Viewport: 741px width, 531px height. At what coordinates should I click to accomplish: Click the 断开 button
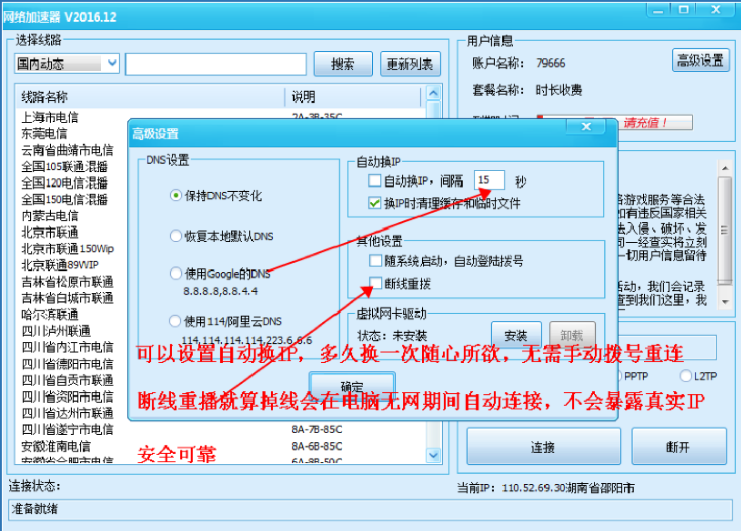click(677, 447)
